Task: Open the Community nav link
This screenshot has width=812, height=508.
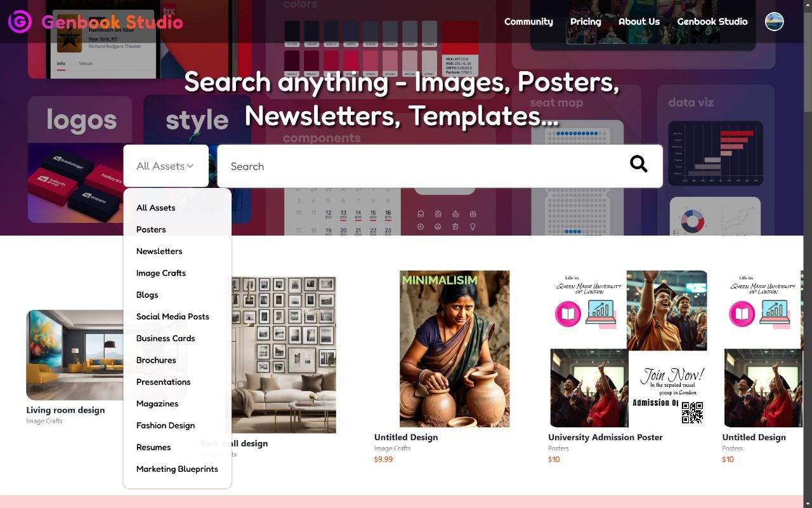Action: coord(528,22)
